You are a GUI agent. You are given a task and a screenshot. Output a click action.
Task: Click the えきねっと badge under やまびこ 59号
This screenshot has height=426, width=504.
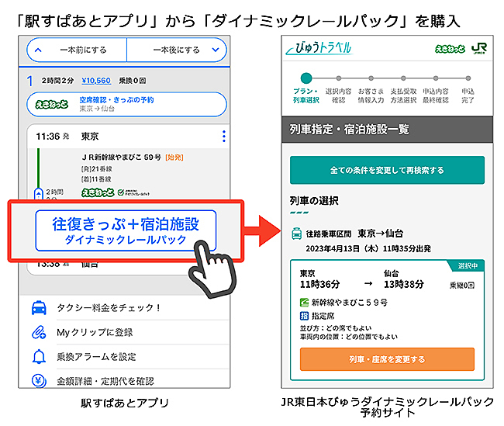(x=98, y=192)
